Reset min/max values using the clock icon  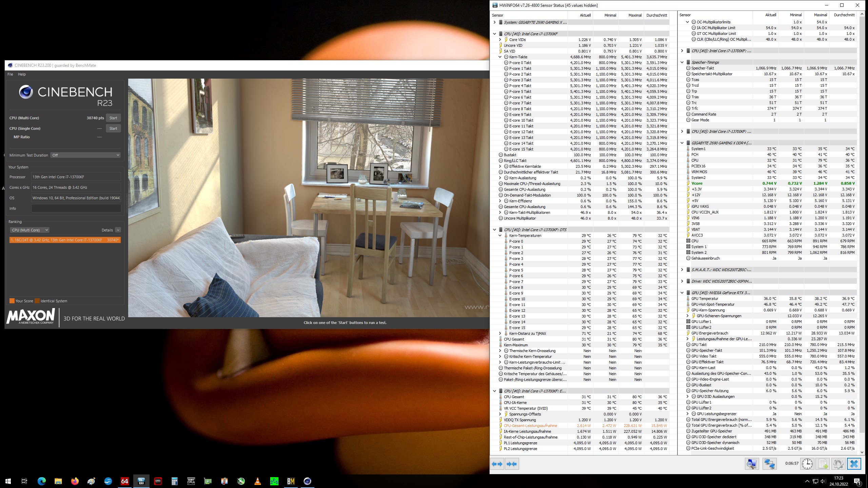tap(807, 464)
